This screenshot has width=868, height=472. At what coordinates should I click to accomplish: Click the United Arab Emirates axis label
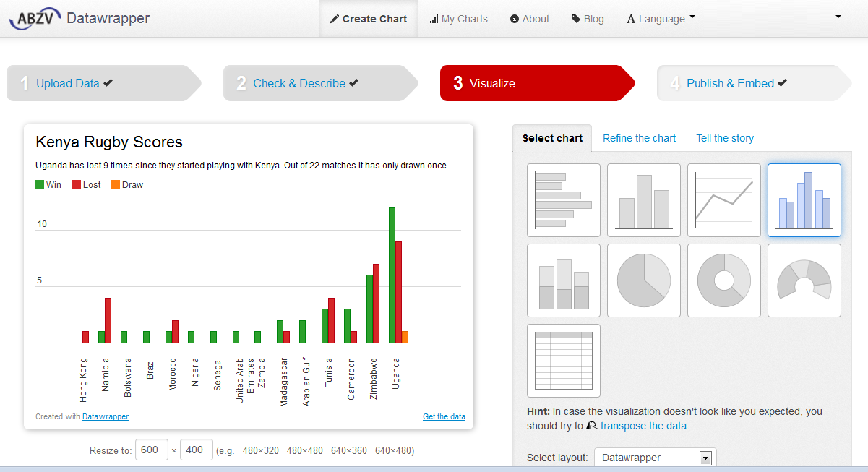tap(245, 379)
